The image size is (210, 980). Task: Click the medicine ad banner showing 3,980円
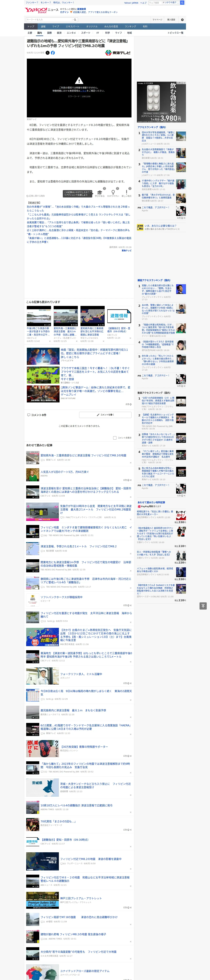pyautogui.click(x=162, y=102)
